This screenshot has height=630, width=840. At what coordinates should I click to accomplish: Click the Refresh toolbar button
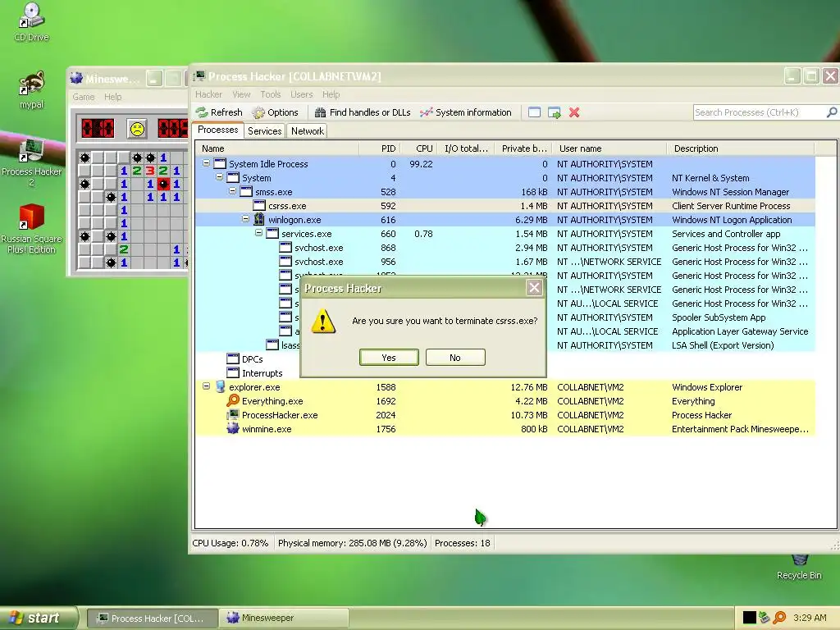pos(219,112)
